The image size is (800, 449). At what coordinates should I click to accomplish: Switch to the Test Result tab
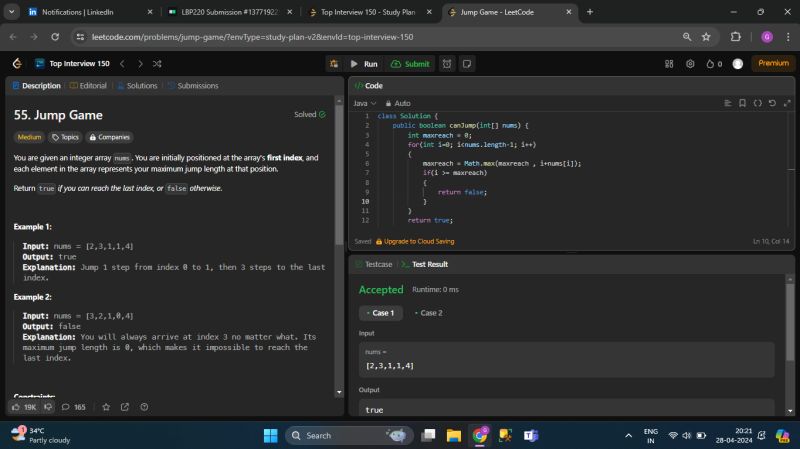coord(424,264)
